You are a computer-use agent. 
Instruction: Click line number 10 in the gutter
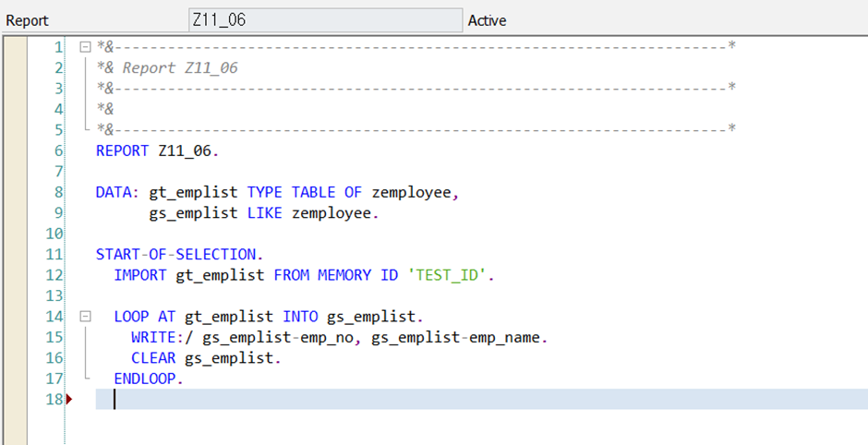tap(54, 234)
